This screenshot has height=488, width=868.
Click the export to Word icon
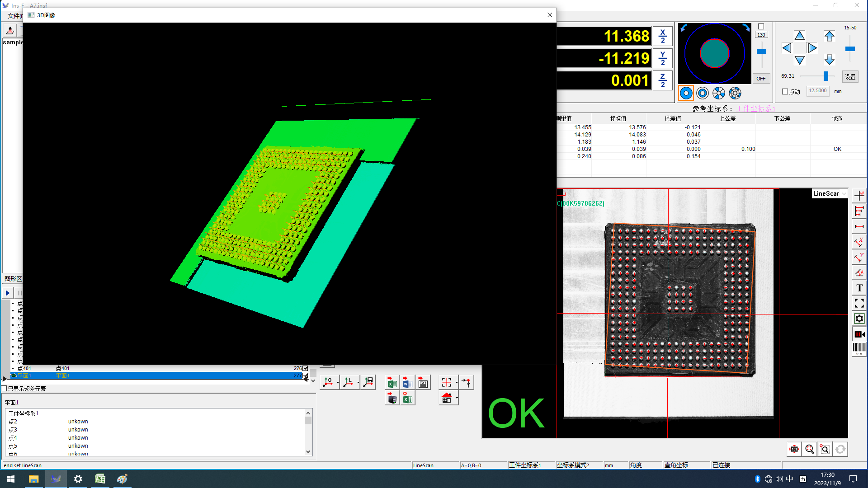click(x=407, y=383)
